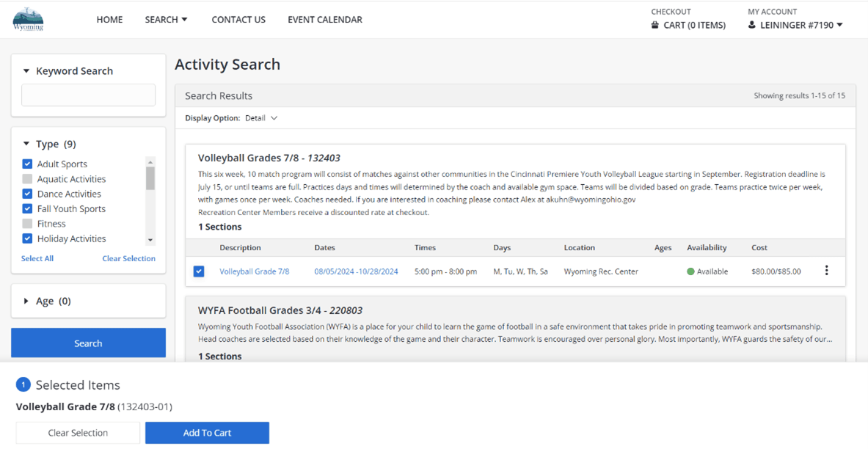Click into the keyword search field

coord(88,95)
